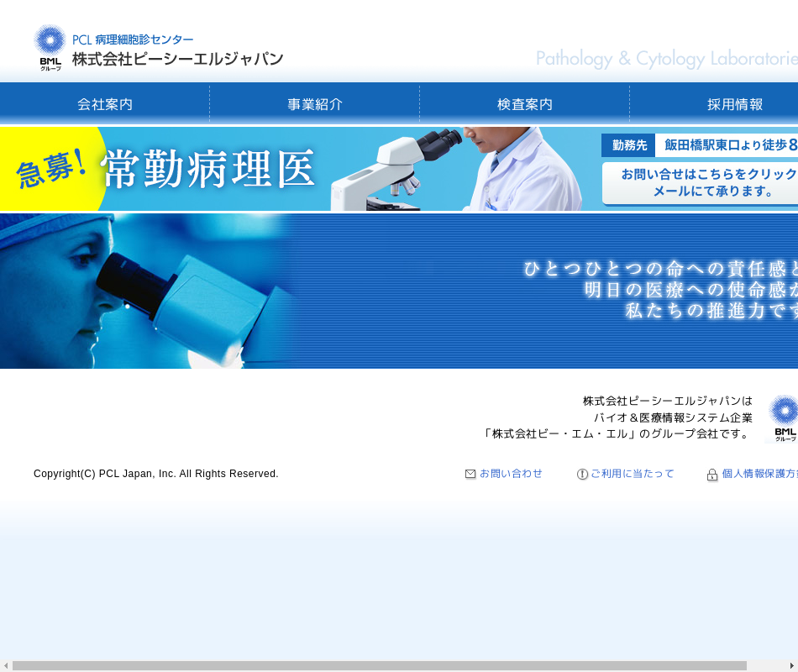This screenshot has width=798, height=672.
Task: Click the 株式会社ピーシーエルジャパン header title
Action: click(x=177, y=60)
